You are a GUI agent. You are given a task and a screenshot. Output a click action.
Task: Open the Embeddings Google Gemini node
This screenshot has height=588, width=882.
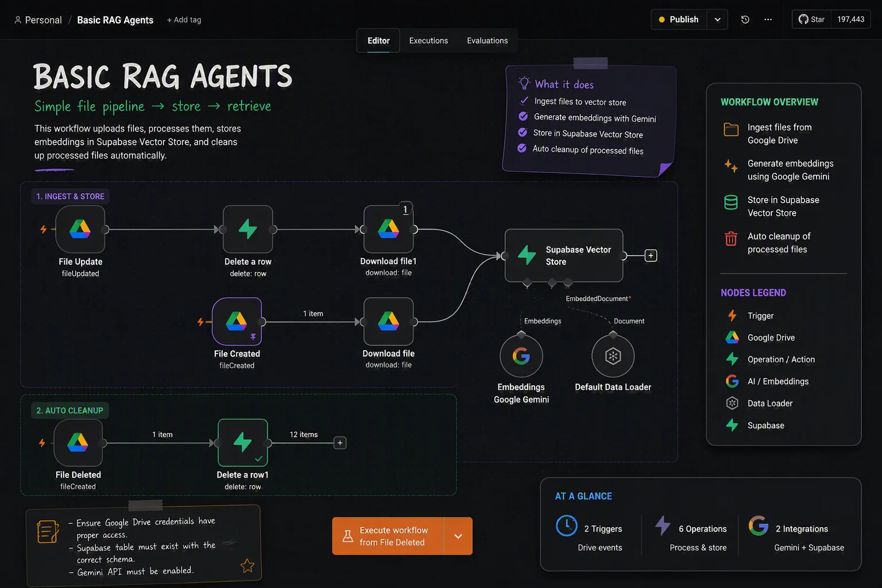(521, 356)
